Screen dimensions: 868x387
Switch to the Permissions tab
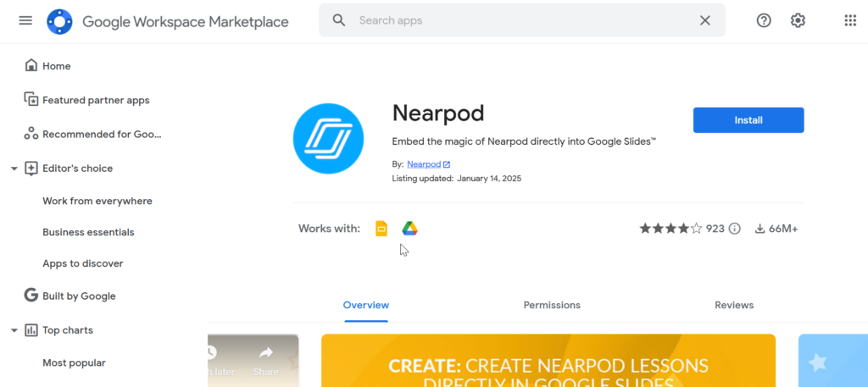pyautogui.click(x=552, y=305)
